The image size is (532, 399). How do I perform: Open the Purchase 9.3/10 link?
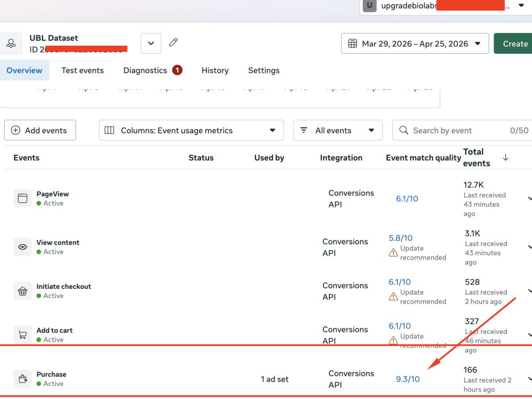click(x=408, y=379)
